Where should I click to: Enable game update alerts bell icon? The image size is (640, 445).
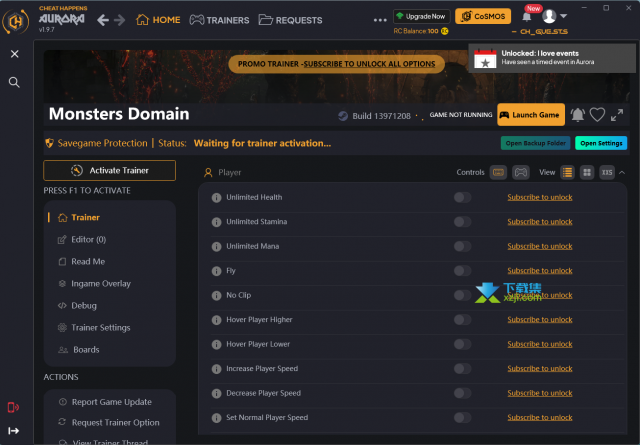tap(578, 115)
